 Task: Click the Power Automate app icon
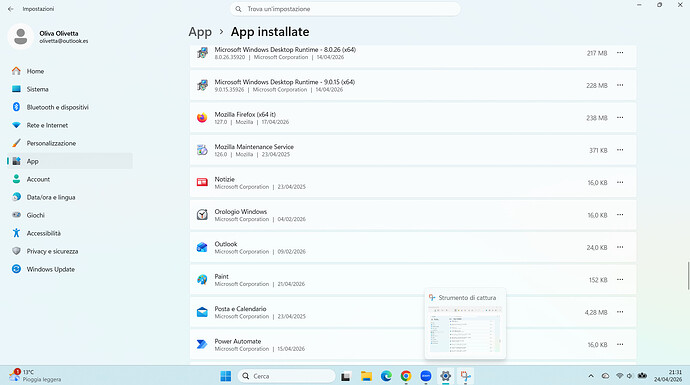[202, 345]
